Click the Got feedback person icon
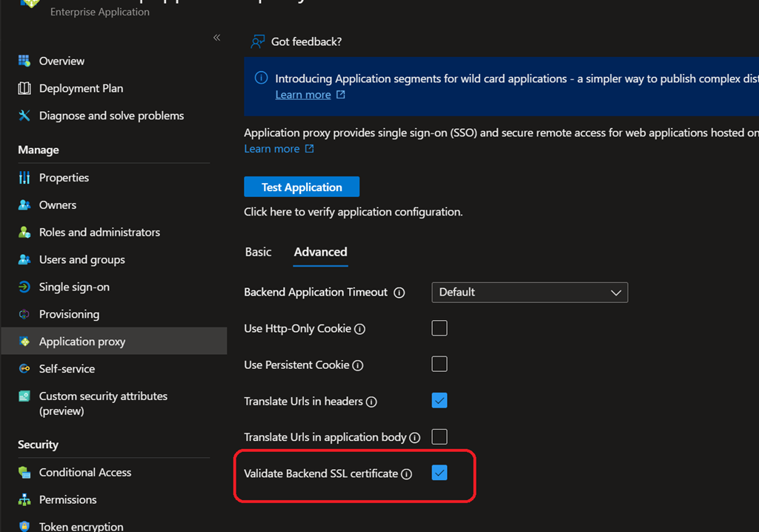The height and width of the screenshot is (532, 759). (257, 41)
